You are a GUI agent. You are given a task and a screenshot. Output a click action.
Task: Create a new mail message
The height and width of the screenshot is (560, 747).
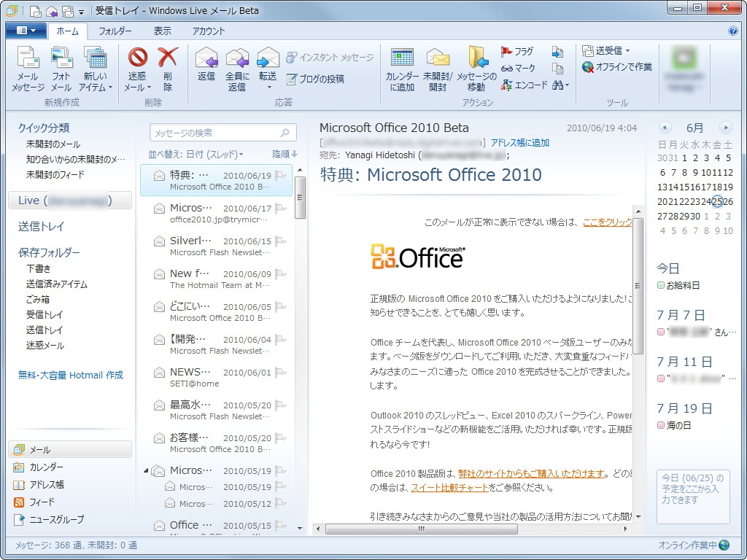pyautogui.click(x=28, y=69)
